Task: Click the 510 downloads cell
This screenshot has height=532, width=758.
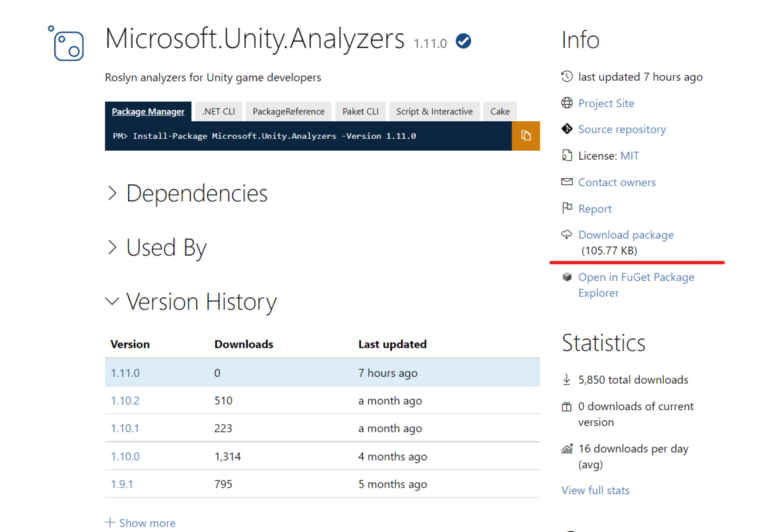Action: click(x=224, y=400)
